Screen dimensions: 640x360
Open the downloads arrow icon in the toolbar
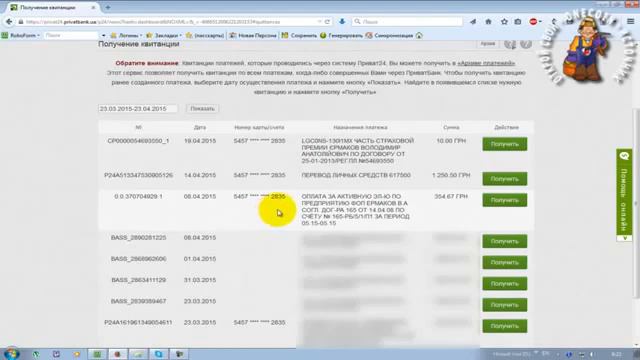[342, 22]
